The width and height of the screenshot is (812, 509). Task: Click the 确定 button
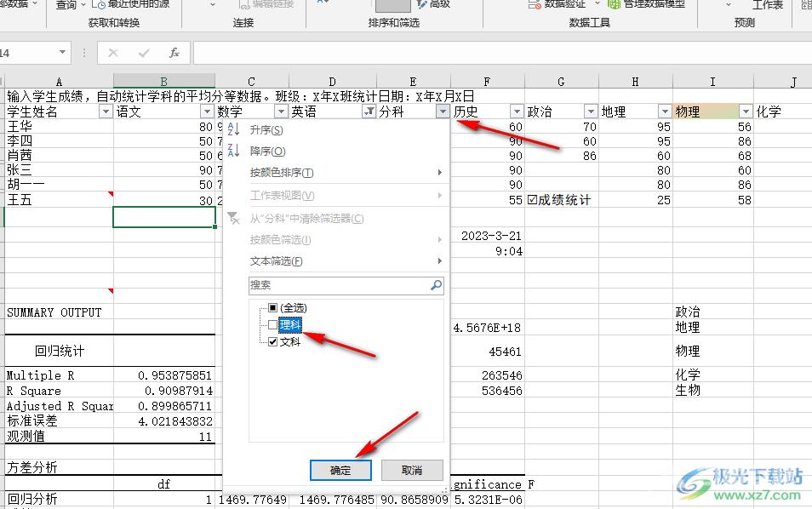point(340,470)
